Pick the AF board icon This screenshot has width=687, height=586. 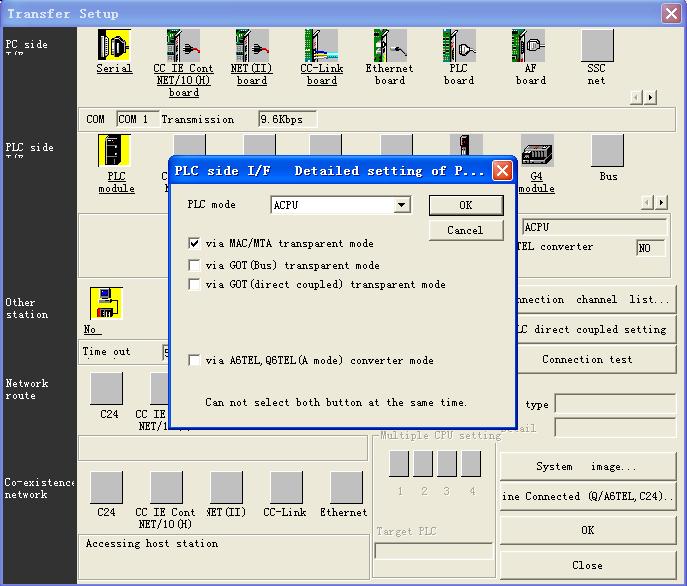(x=529, y=46)
